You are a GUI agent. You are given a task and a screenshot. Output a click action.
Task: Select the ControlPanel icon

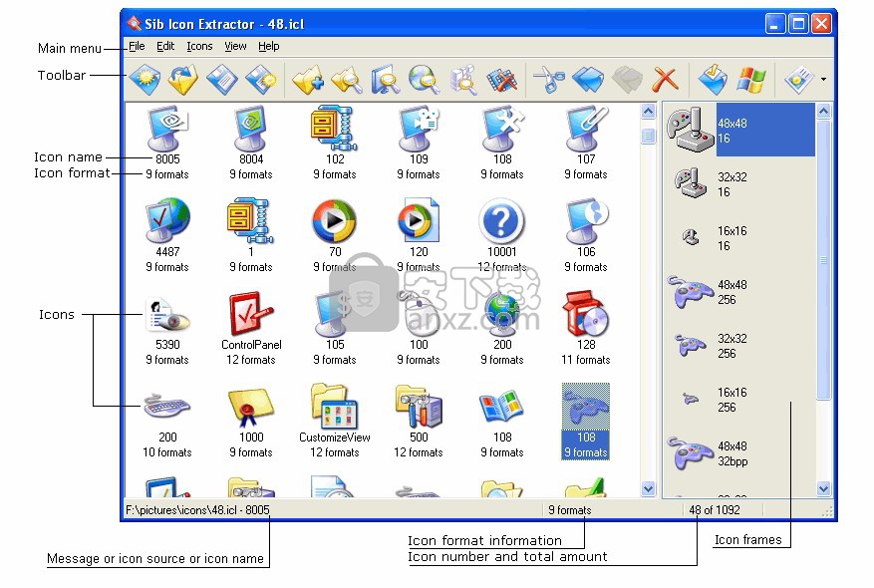(251, 328)
